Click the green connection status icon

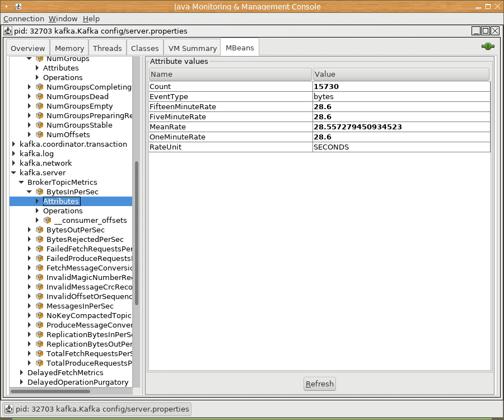(488, 46)
